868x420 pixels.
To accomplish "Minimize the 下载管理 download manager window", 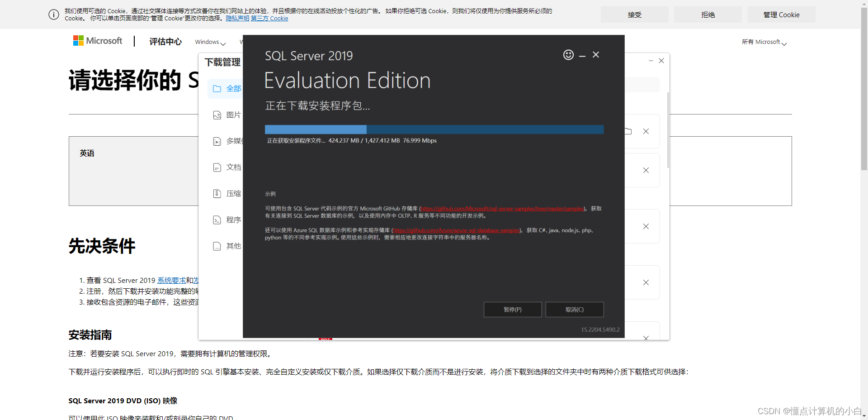I will point(651,61).
